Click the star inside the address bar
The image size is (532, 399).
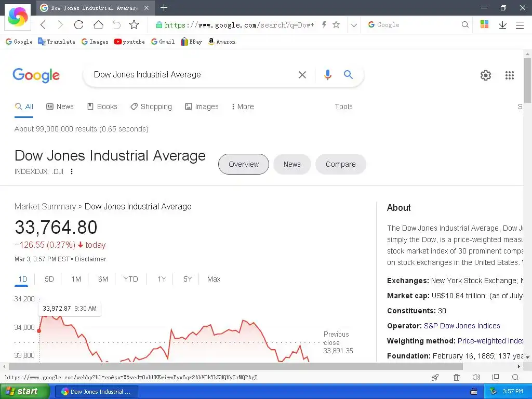point(336,24)
